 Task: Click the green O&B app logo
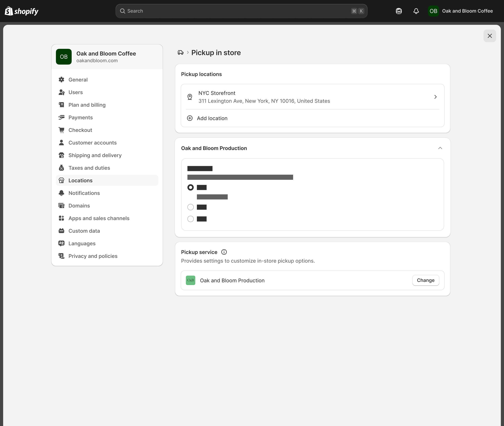coord(191,280)
